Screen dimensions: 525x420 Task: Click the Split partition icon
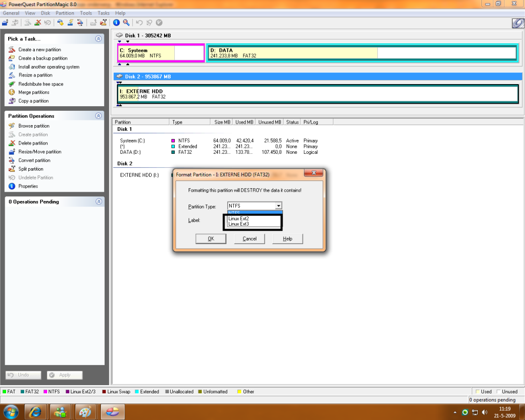[x=12, y=169]
